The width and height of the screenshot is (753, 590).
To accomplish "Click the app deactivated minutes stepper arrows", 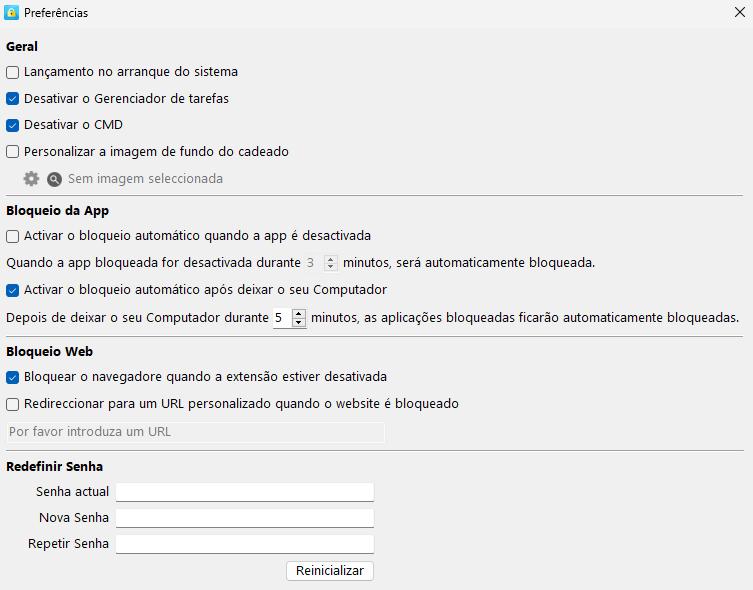I will point(331,263).
